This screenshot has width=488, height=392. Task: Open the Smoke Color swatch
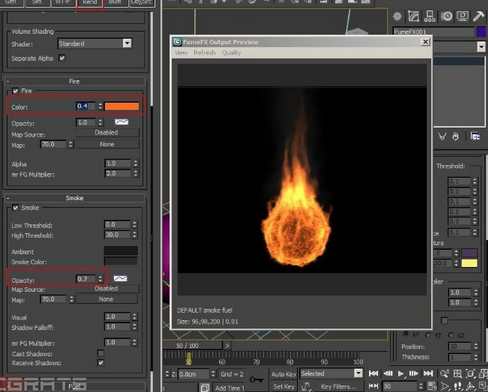click(121, 261)
